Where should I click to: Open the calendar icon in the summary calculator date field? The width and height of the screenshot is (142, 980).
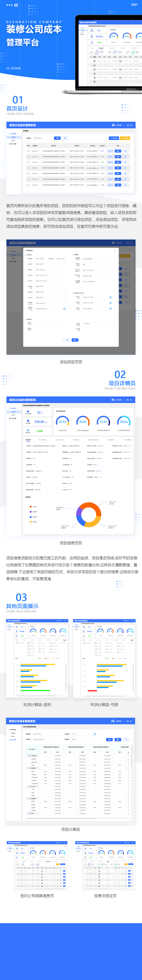tap(95, 734)
